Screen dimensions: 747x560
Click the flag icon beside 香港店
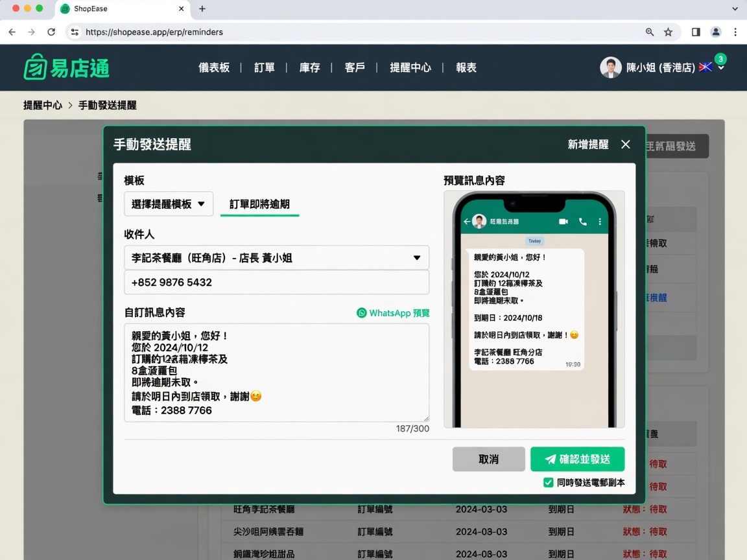coord(705,67)
